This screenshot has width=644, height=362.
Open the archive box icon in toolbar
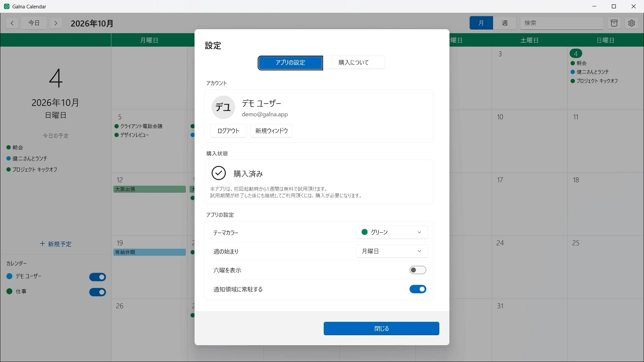pyautogui.click(x=614, y=23)
